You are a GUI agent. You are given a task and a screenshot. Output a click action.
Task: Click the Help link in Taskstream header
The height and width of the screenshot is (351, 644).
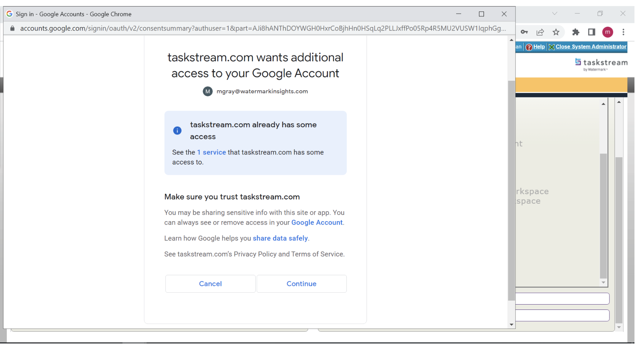coord(539,46)
